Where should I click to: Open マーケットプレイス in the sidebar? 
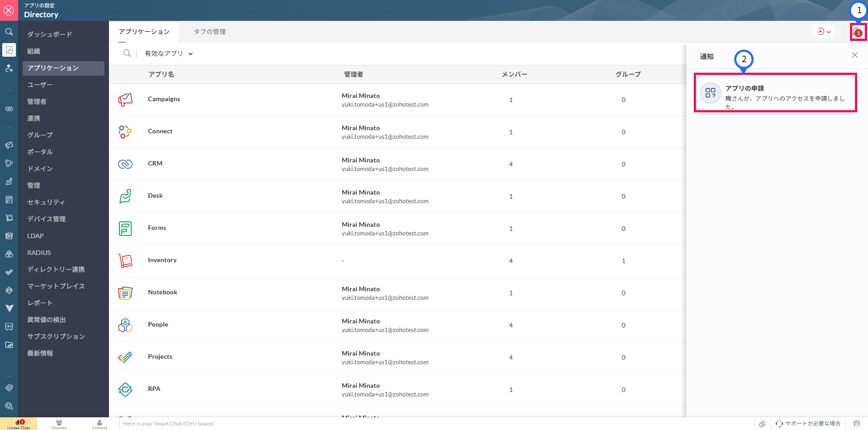[x=64, y=286]
